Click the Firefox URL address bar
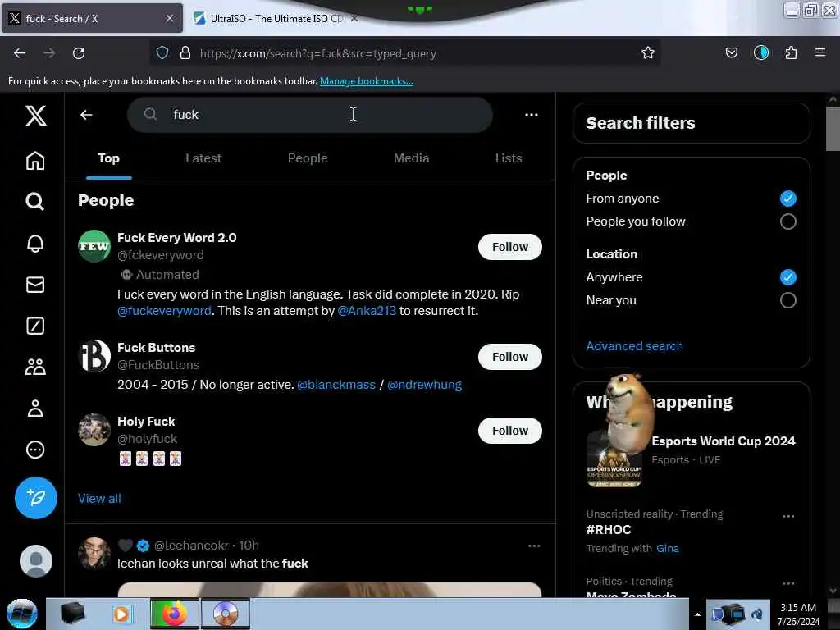Image resolution: width=840 pixels, height=630 pixels. point(404,53)
